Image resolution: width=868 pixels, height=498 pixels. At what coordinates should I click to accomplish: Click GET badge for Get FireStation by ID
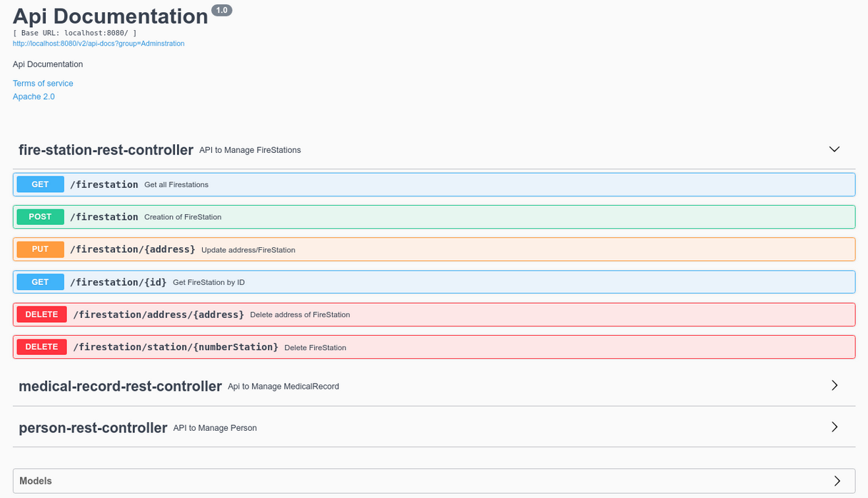41,282
